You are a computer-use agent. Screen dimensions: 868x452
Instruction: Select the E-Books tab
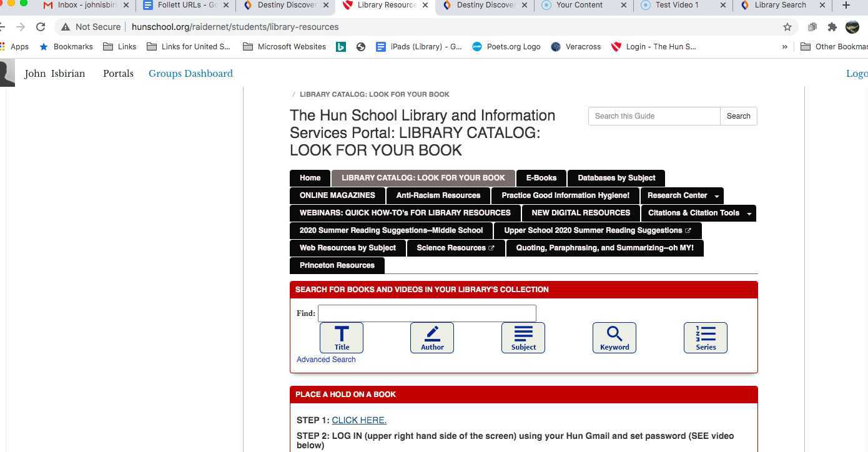tap(541, 178)
